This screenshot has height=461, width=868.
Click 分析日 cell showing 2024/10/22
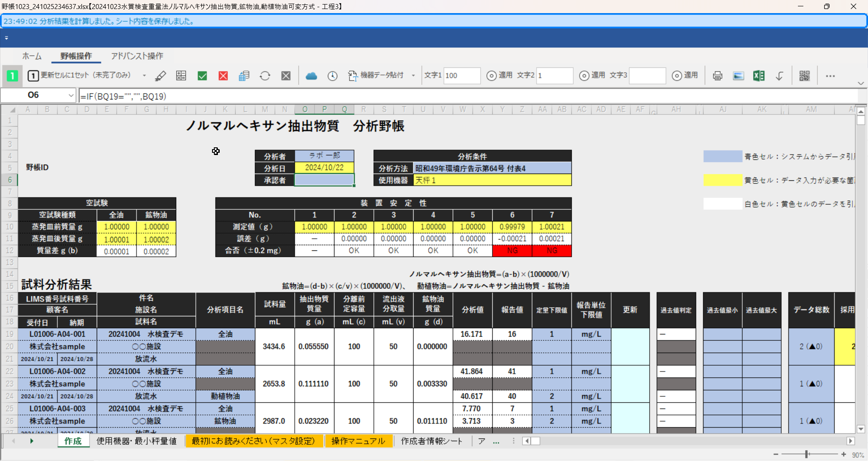pyautogui.click(x=324, y=168)
